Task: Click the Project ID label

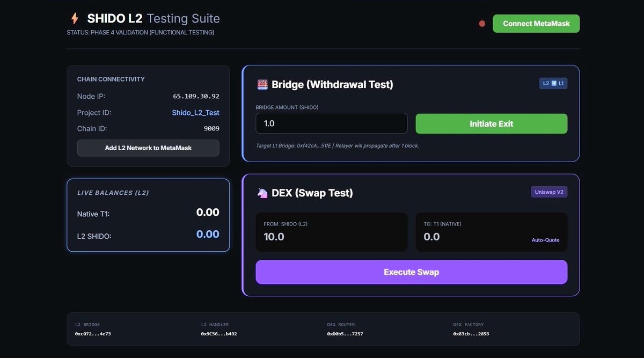Action: pos(94,113)
